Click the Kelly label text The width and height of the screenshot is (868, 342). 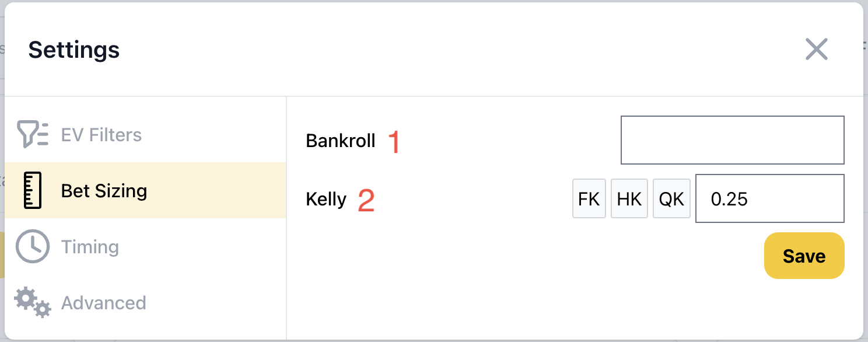pyautogui.click(x=326, y=200)
